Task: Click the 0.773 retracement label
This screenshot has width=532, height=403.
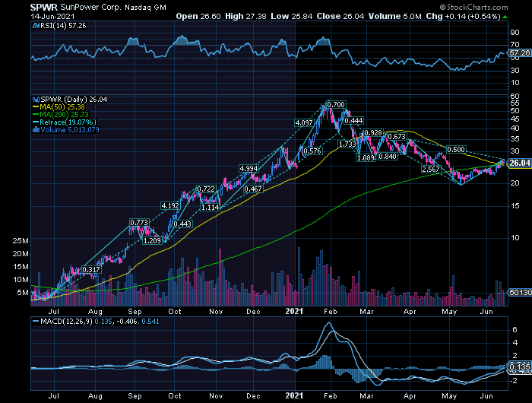Action: click(139, 222)
